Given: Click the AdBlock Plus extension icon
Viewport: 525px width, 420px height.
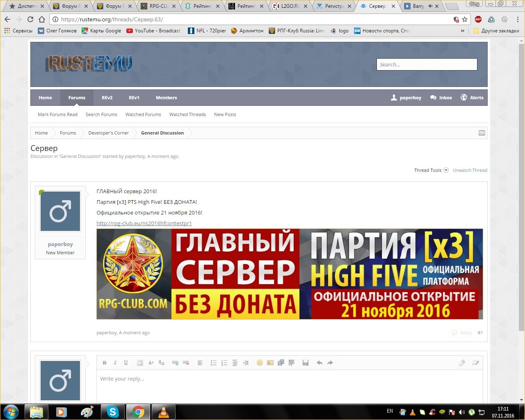Looking at the screenshot, I should [478, 19].
